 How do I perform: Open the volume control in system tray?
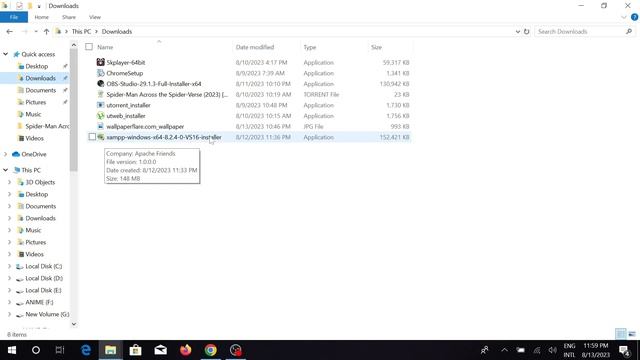552,350
